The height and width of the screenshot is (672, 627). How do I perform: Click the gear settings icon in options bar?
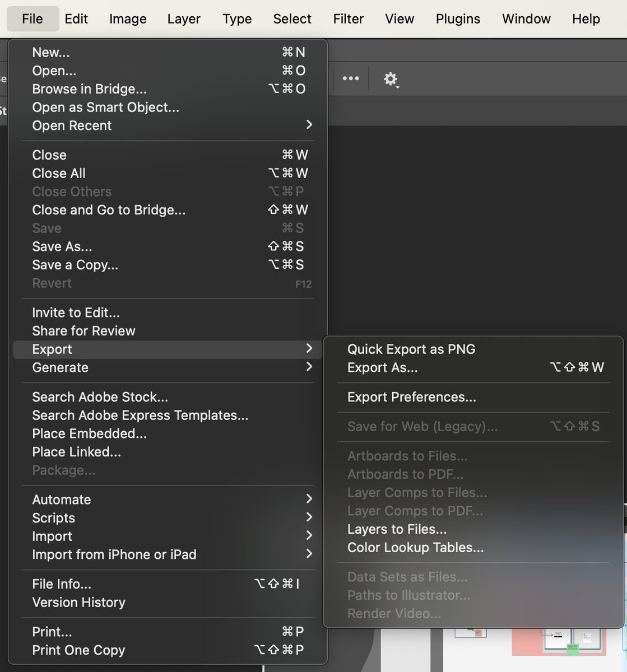coord(391,79)
